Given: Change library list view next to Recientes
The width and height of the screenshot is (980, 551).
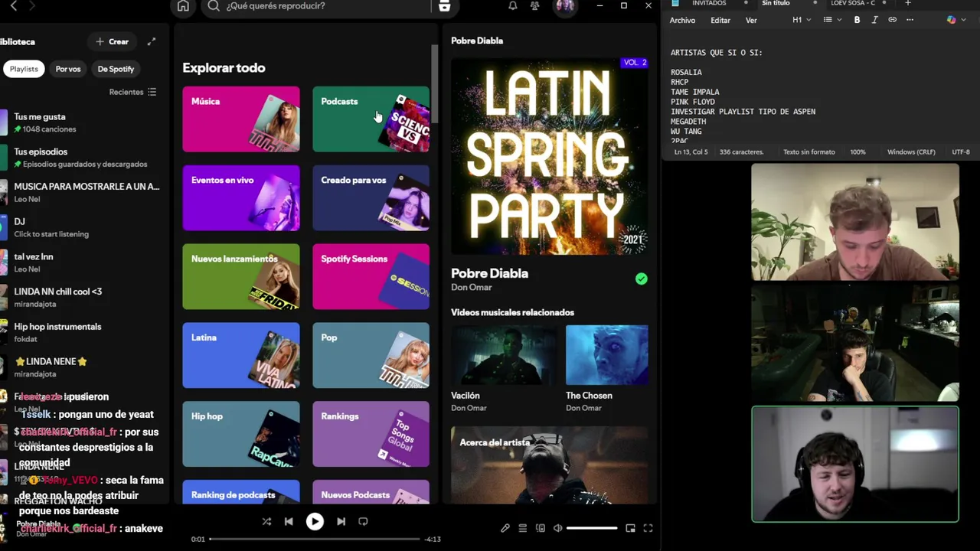Looking at the screenshot, I should point(152,92).
